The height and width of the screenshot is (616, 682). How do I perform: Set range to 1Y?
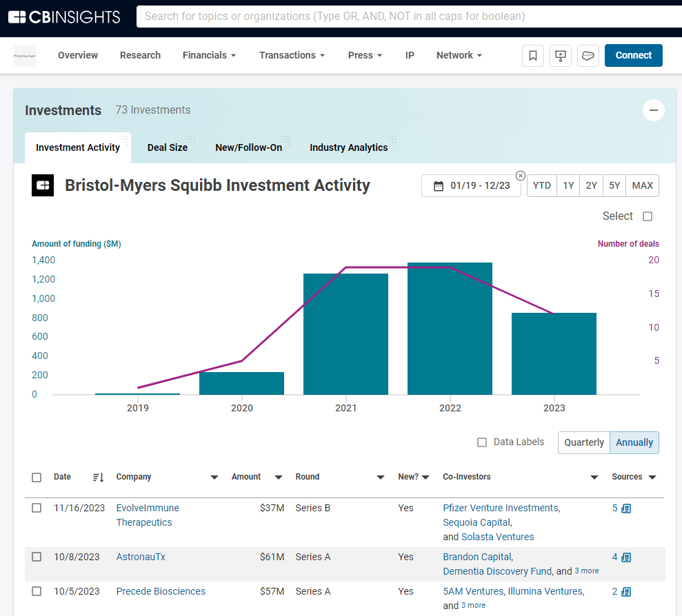pyautogui.click(x=568, y=186)
